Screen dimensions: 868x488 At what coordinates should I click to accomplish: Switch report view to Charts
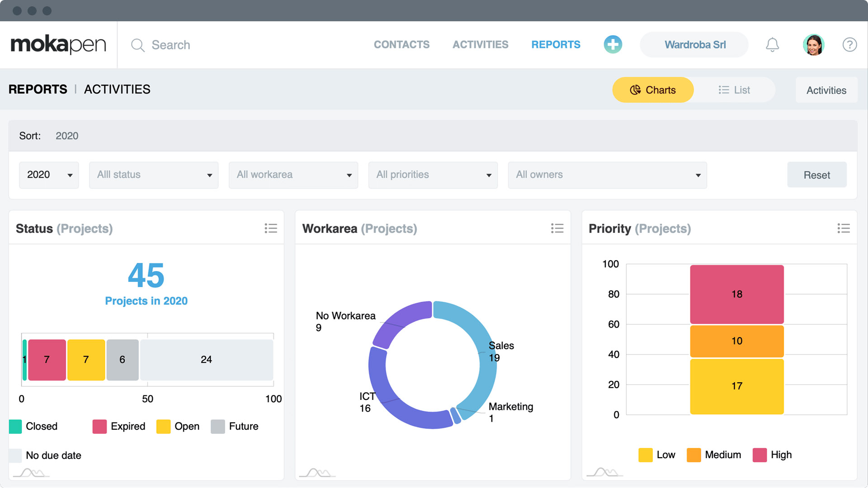tap(653, 89)
